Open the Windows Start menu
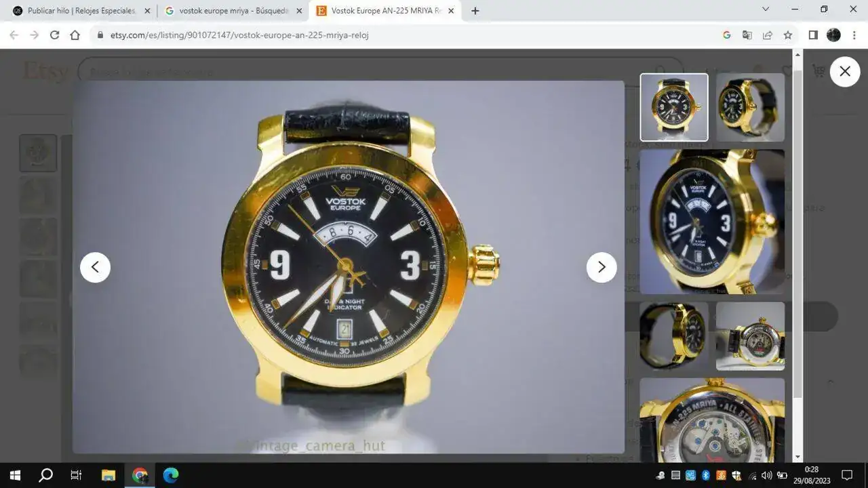 (x=15, y=475)
